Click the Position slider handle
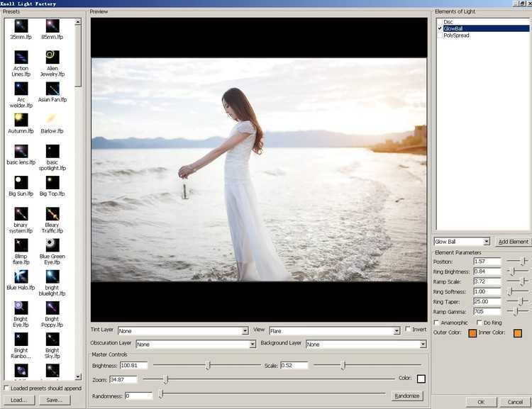This screenshot has height=409, width=532. coord(524,261)
